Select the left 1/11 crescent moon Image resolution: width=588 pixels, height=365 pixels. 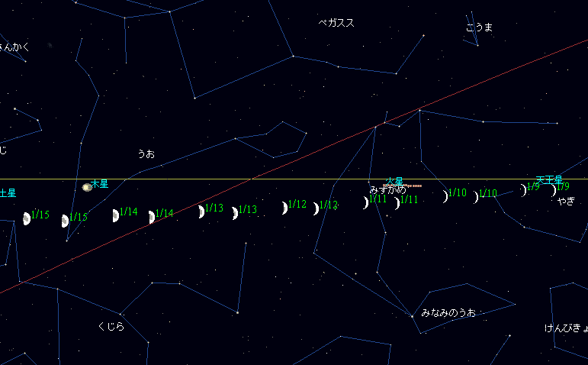pos(366,202)
